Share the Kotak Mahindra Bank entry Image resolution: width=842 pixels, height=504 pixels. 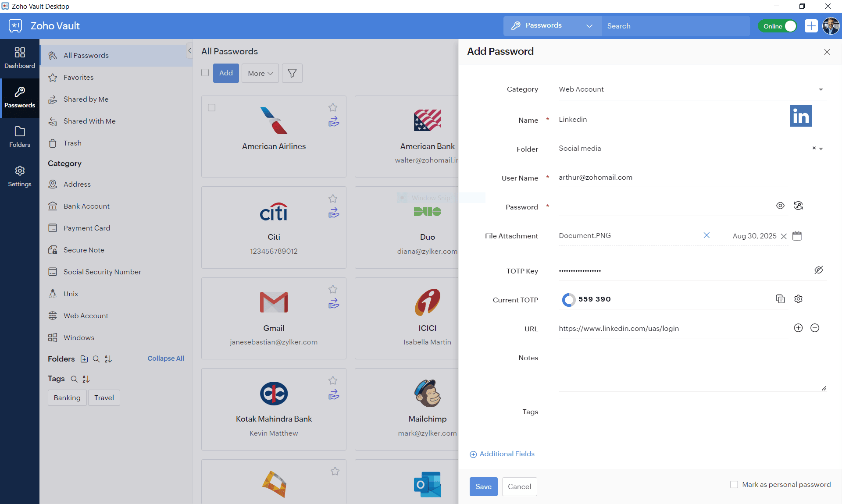pos(334,394)
